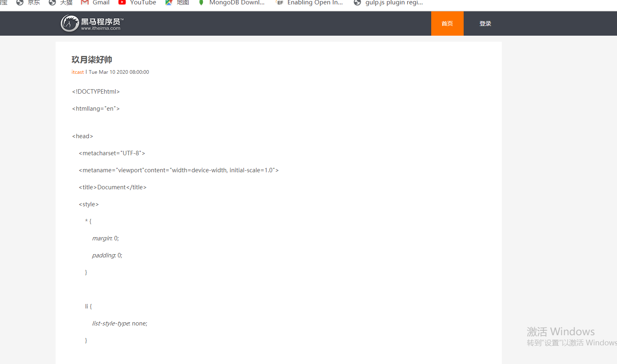This screenshot has height=364, width=617.
Task: Open the Gmail bookmark
Action: pos(95,2)
